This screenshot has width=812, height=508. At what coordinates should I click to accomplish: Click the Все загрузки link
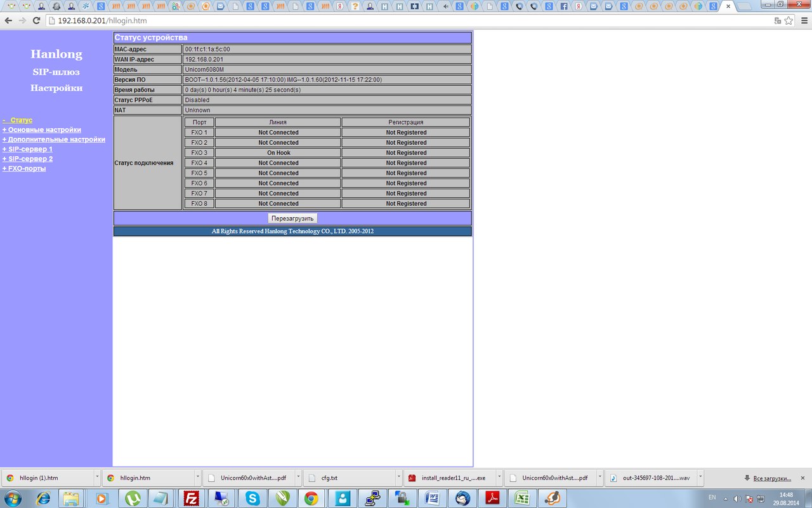771,478
